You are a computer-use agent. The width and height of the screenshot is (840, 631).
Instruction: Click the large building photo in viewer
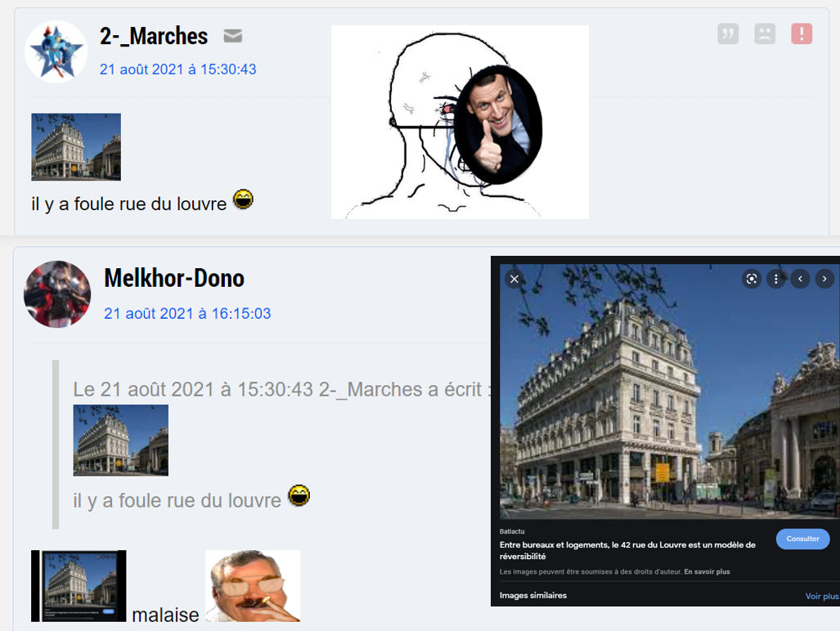click(670, 392)
